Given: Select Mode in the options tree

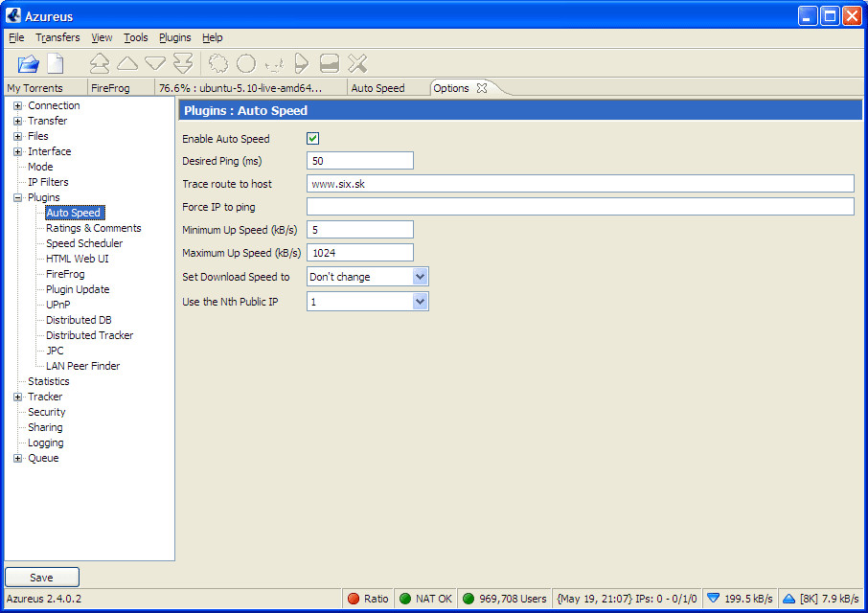Looking at the screenshot, I should [x=40, y=167].
